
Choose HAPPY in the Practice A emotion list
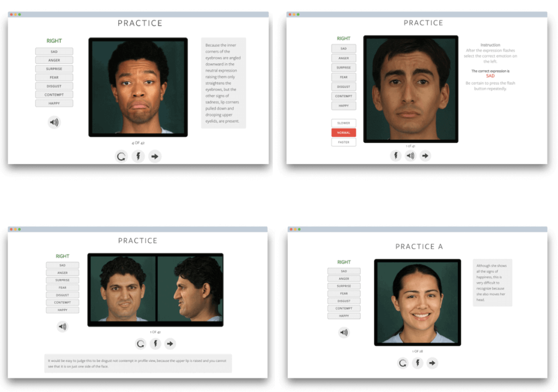pos(344,316)
